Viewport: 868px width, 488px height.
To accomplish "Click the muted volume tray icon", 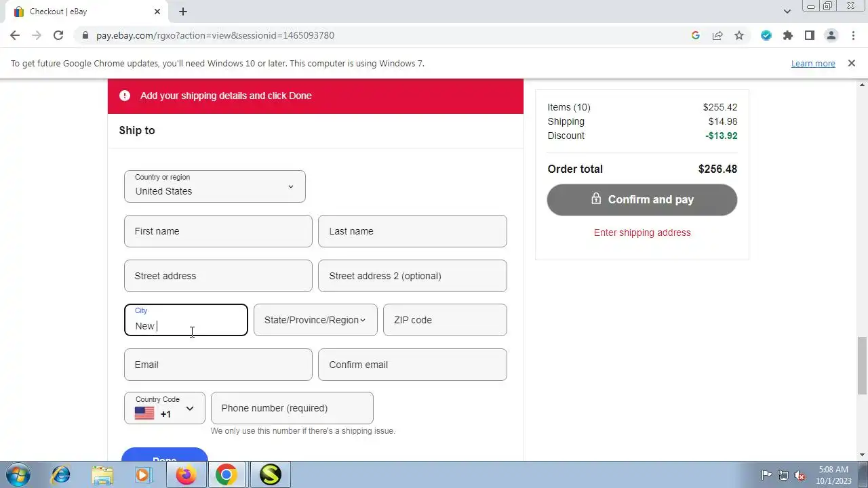I will coord(800,475).
